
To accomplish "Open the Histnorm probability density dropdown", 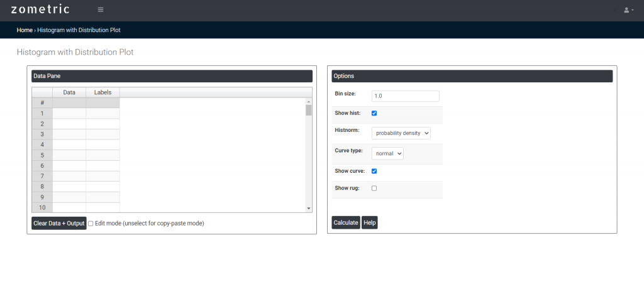I will tap(401, 133).
